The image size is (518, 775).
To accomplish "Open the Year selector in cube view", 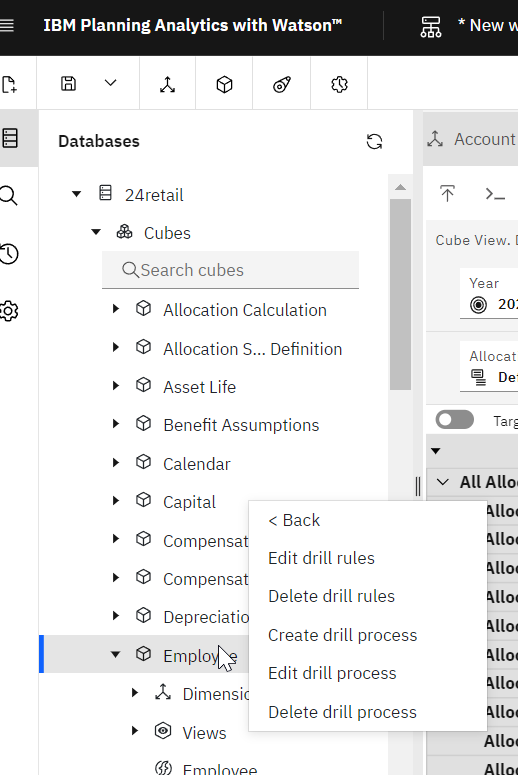I will coord(489,296).
